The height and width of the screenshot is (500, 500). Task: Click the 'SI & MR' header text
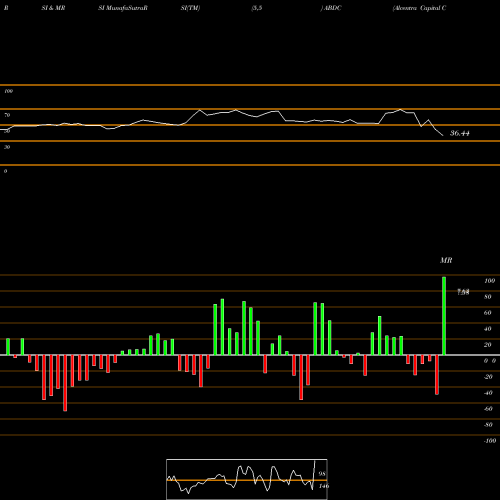(53, 8)
